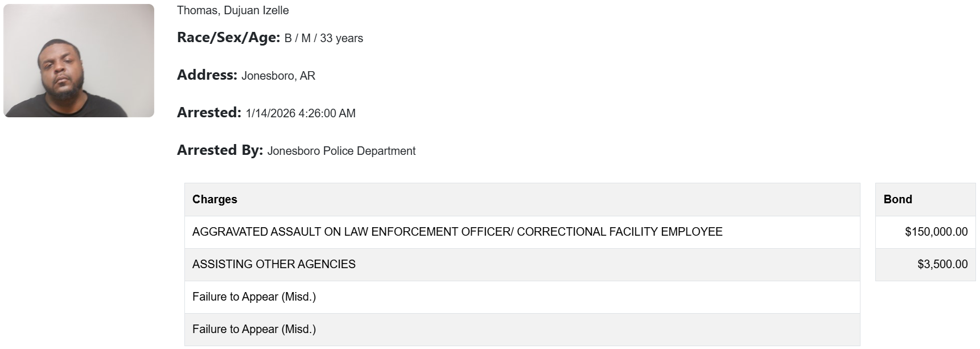Image resolution: width=980 pixels, height=349 pixels.
Task: Select the Jonesboro Police Department text
Action: (341, 151)
